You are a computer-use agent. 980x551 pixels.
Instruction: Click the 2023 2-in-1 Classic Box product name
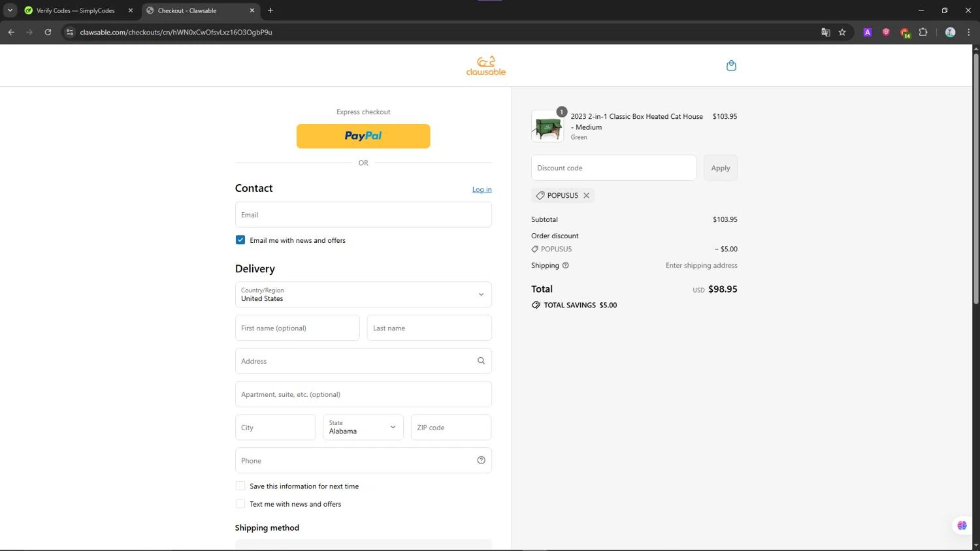pyautogui.click(x=637, y=121)
